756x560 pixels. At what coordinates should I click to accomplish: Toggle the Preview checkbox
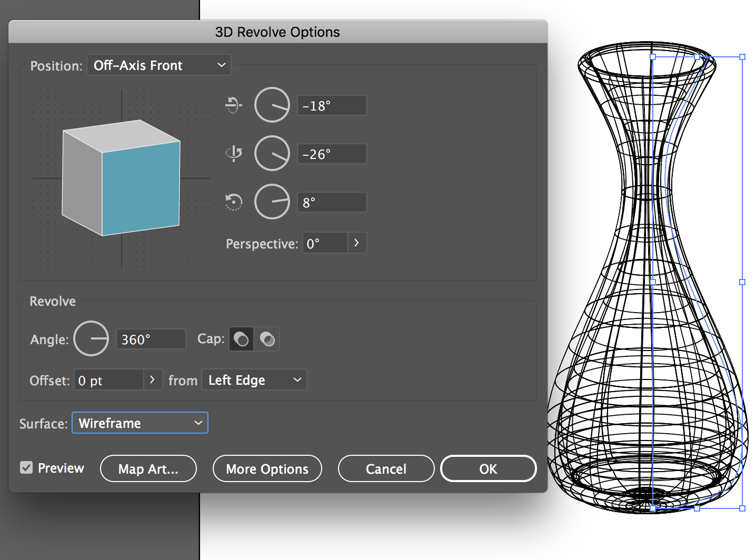(26, 467)
